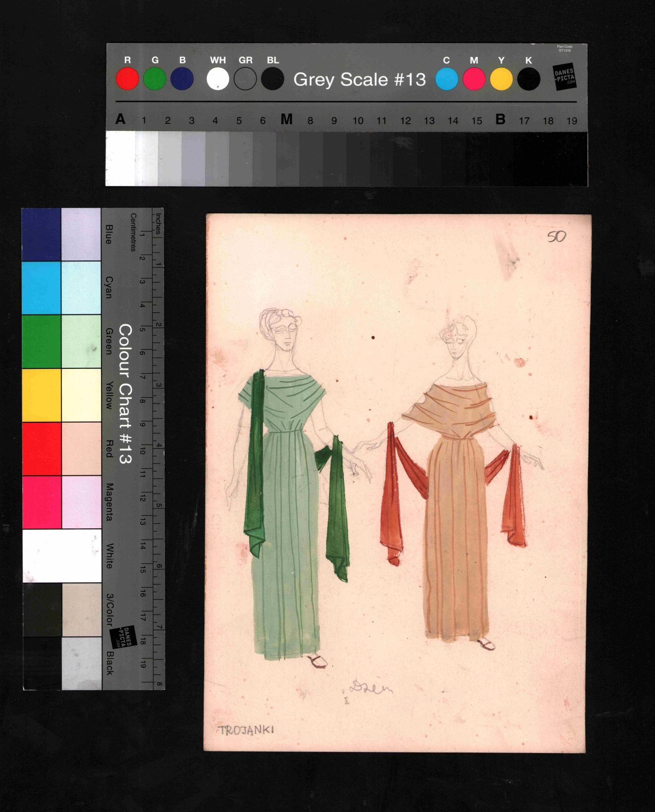The height and width of the screenshot is (812, 655).
Task: Click the green G circle on grey scale
Action: point(155,79)
